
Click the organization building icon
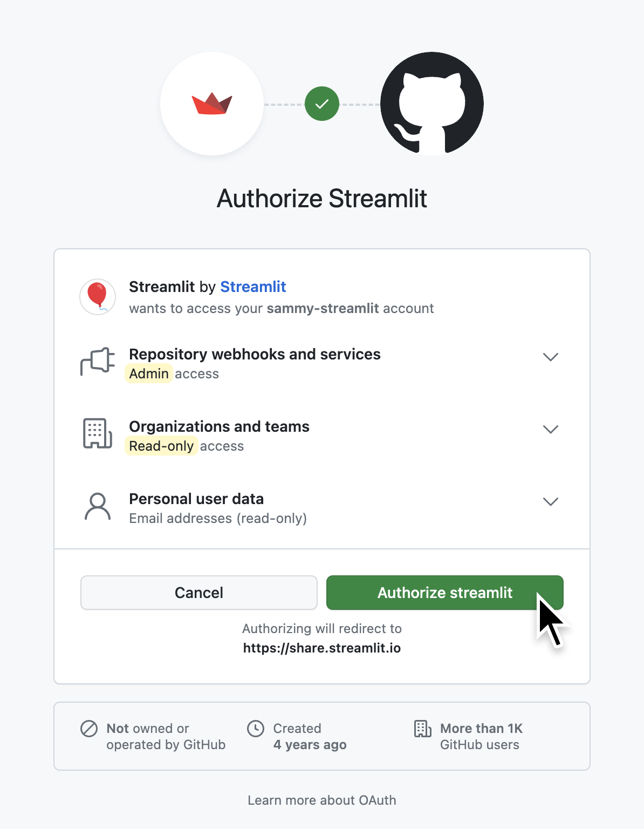(x=98, y=433)
